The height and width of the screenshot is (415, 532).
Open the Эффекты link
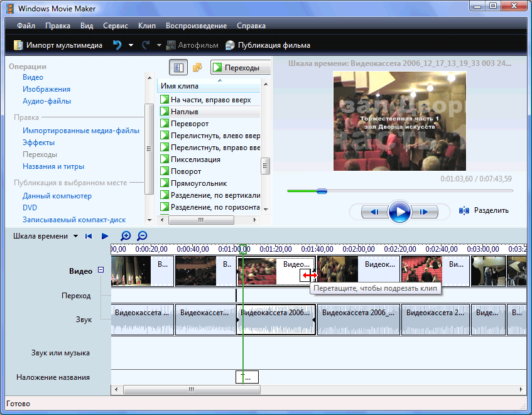[x=39, y=143]
